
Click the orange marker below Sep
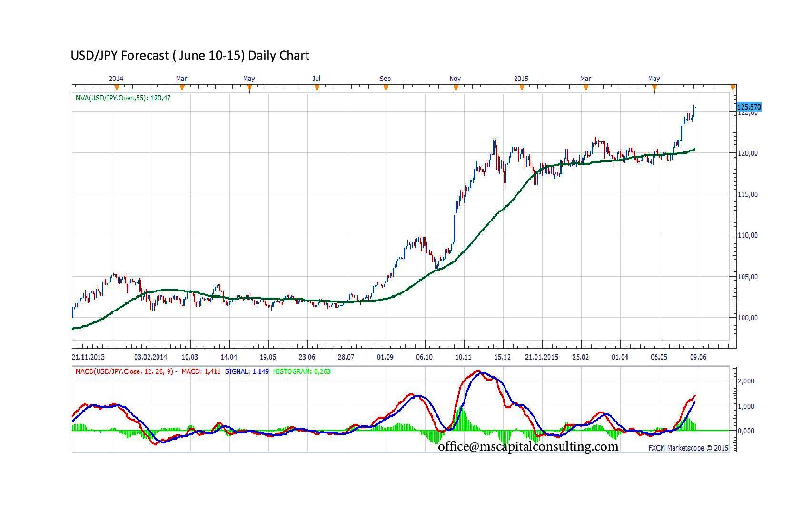point(386,88)
